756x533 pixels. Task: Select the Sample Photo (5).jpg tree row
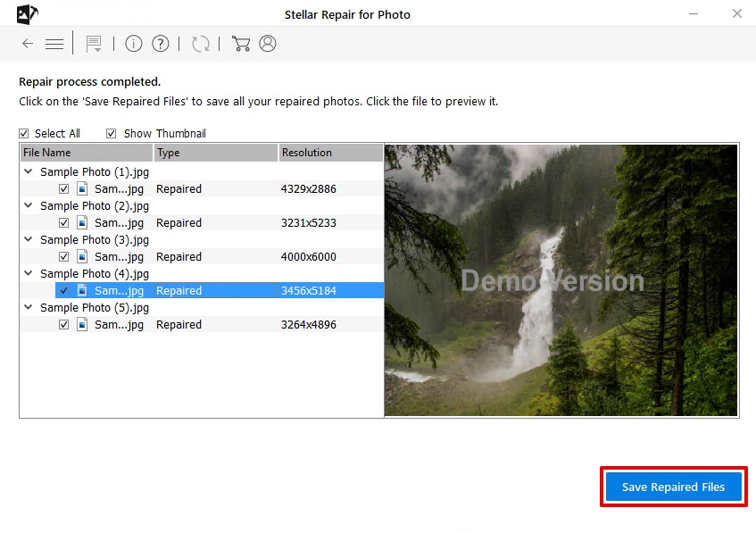pyautogui.click(x=95, y=308)
